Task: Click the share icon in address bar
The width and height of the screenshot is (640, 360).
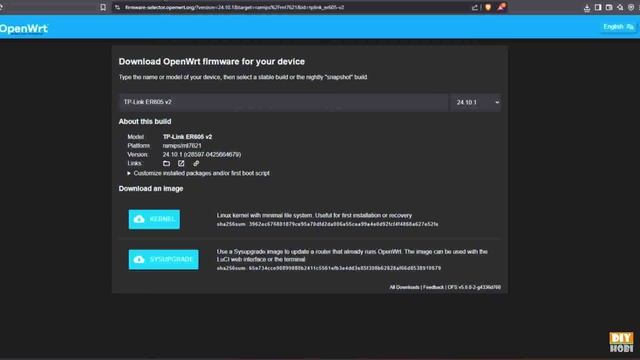Action: (475, 7)
